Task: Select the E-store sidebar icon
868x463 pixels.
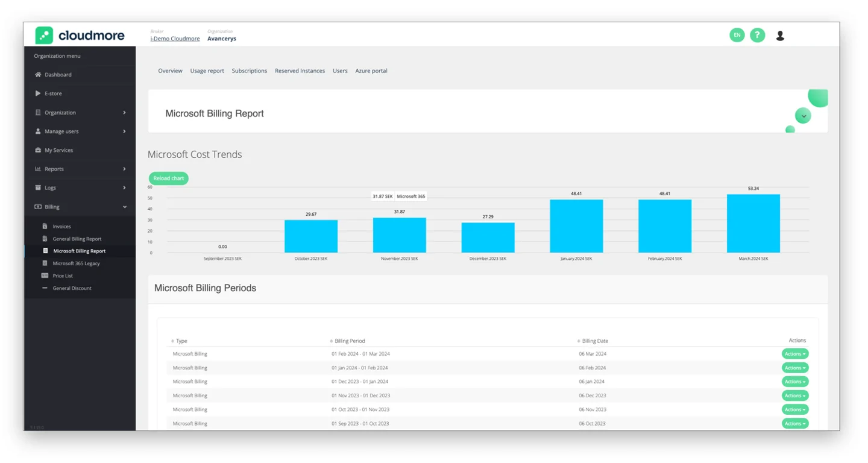Action: coord(37,93)
